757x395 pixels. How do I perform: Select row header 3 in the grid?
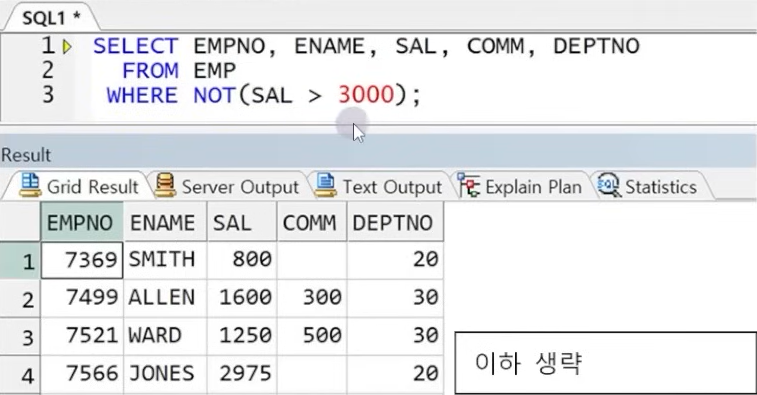[x=20, y=337]
